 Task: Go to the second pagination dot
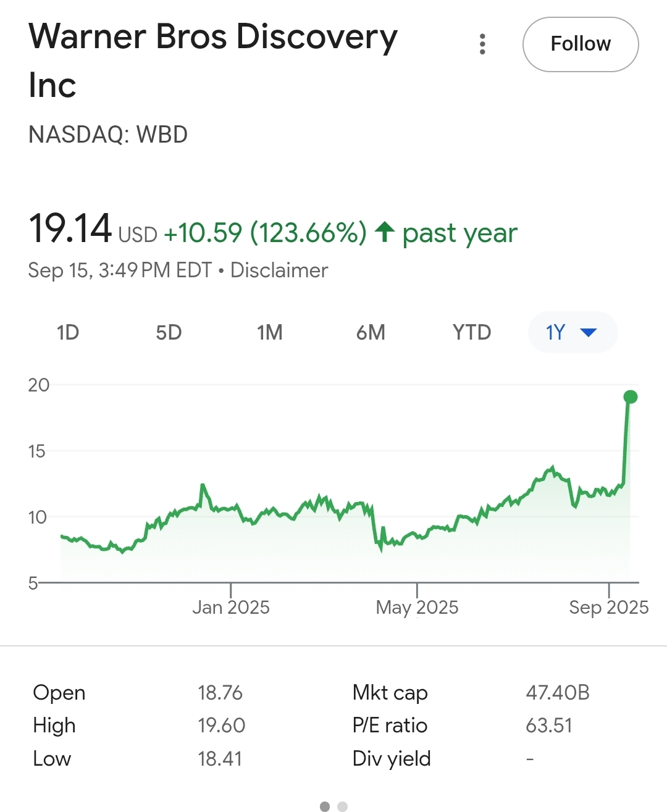click(x=342, y=806)
